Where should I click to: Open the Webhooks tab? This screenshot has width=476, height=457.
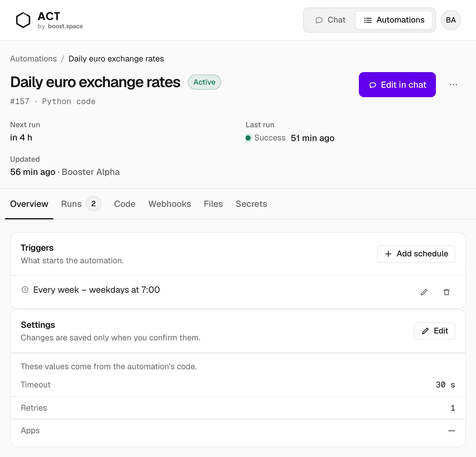[x=170, y=204]
